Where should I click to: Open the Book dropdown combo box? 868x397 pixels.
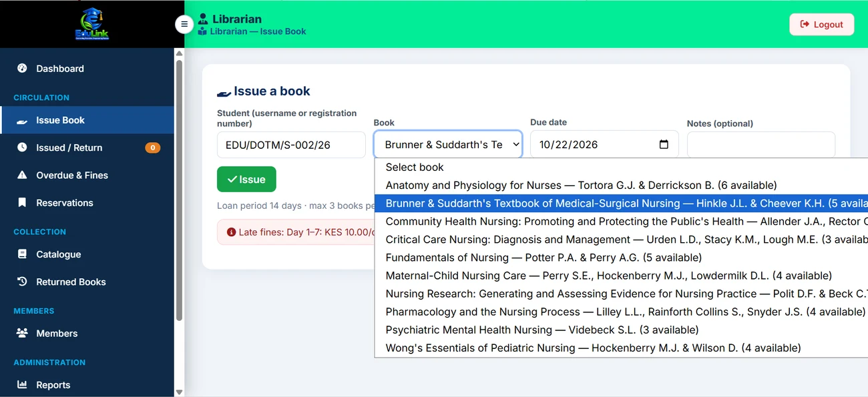click(x=448, y=144)
